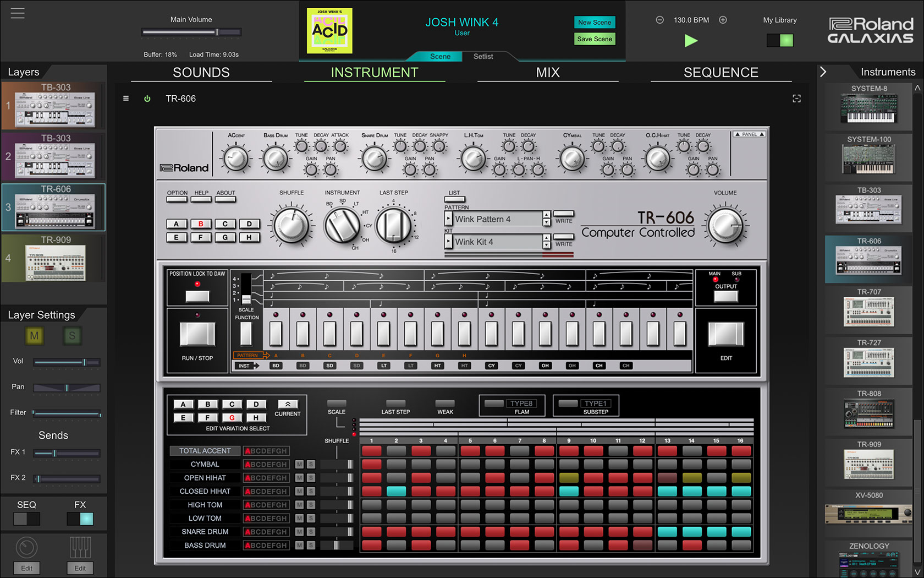Choose TR-808 from the Instruments list
Image resolution: width=924 pixels, height=578 pixels.
[869, 412]
